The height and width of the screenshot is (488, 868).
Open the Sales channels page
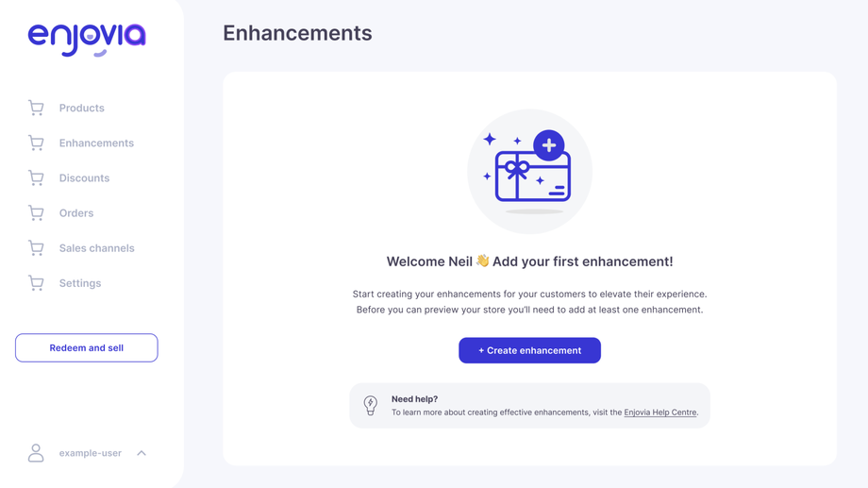tap(96, 248)
